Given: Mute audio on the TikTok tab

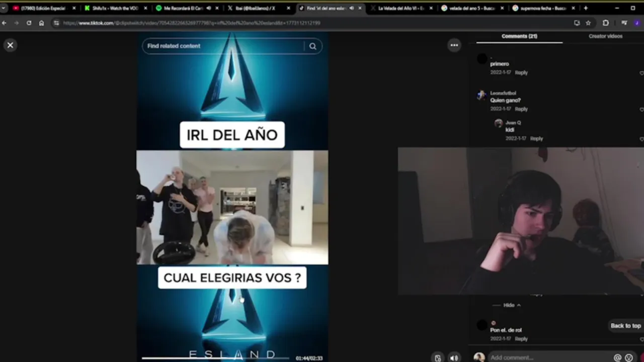Looking at the screenshot, I should pyautogui.click(x=351, y=8).
